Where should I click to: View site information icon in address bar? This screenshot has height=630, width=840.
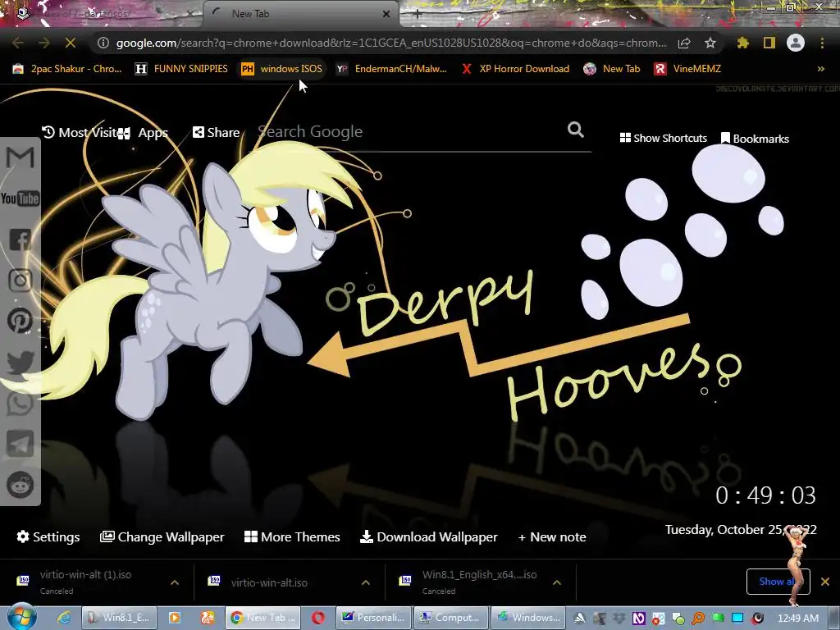tap(103, 43)
